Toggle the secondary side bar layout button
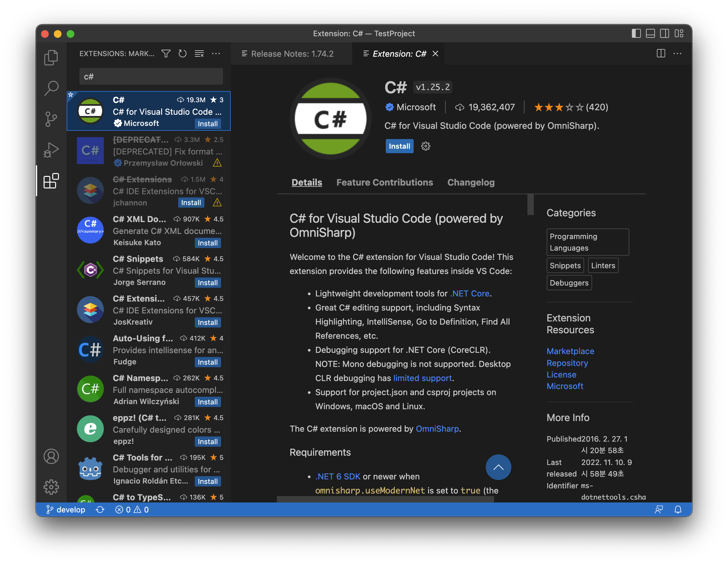Screen dimensions: 728x564 [x=664, y=34]
